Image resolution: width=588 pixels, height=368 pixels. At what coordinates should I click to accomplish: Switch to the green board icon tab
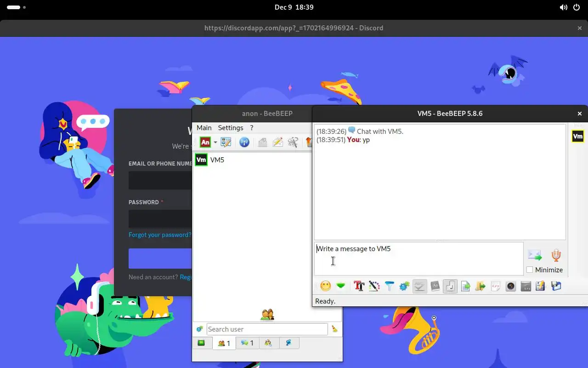[x=201, y=343]
